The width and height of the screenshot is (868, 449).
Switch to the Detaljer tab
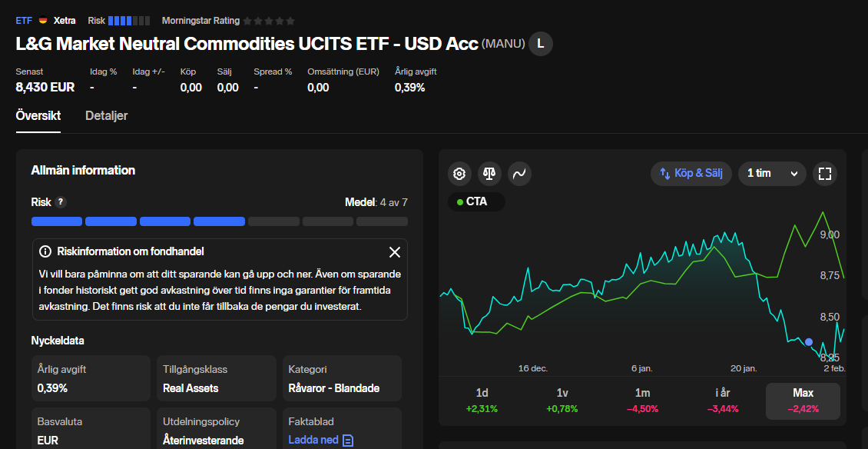tap(106, 116)
